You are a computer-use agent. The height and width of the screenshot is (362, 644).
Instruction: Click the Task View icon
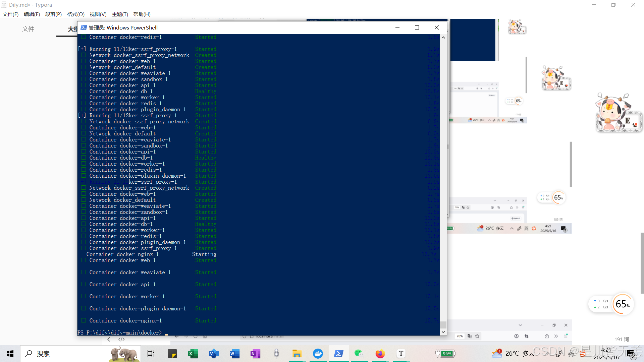coord(151,354)
